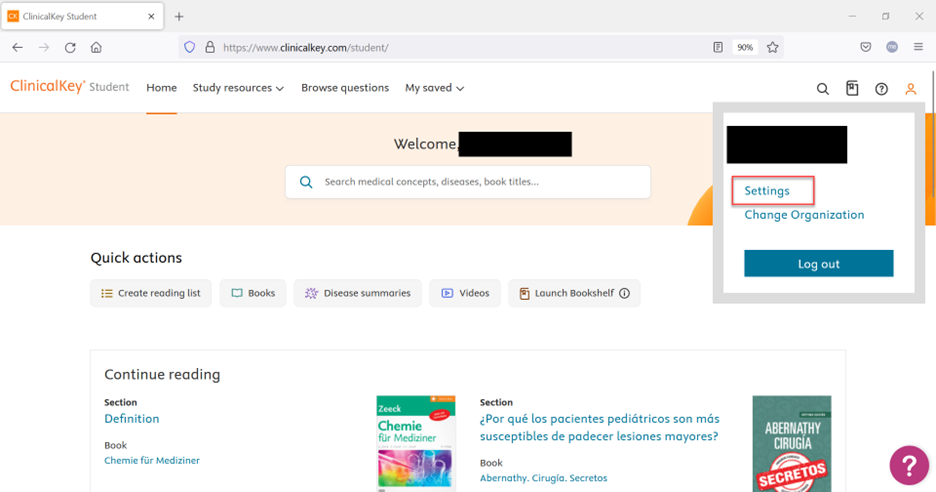The height and width of the screenshot is (492, 936).
Task: Select Change Organization link
Action: point(804,215)
